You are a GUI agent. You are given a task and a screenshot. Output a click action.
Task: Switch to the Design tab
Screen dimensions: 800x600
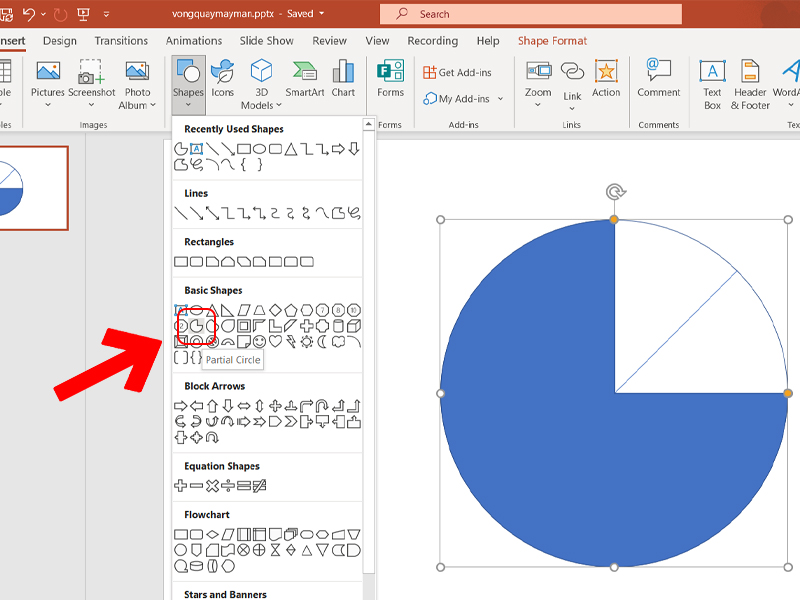(x=60, y=41)
